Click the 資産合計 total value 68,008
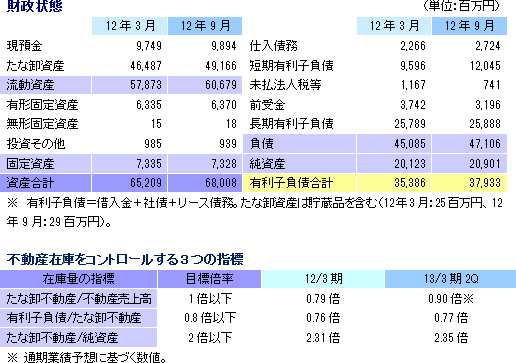 click(x=221, y=183)
